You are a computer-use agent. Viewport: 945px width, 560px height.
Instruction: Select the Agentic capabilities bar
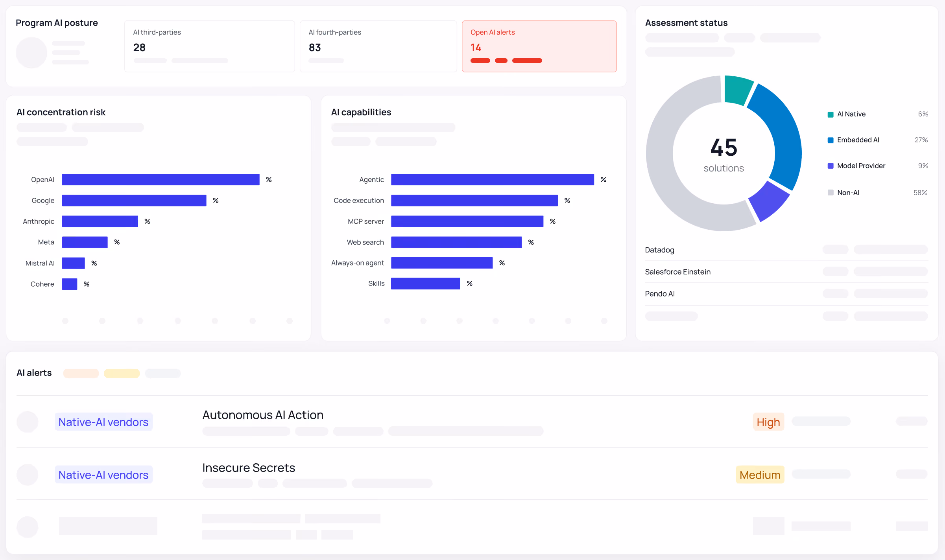click(x=493, y=180)
